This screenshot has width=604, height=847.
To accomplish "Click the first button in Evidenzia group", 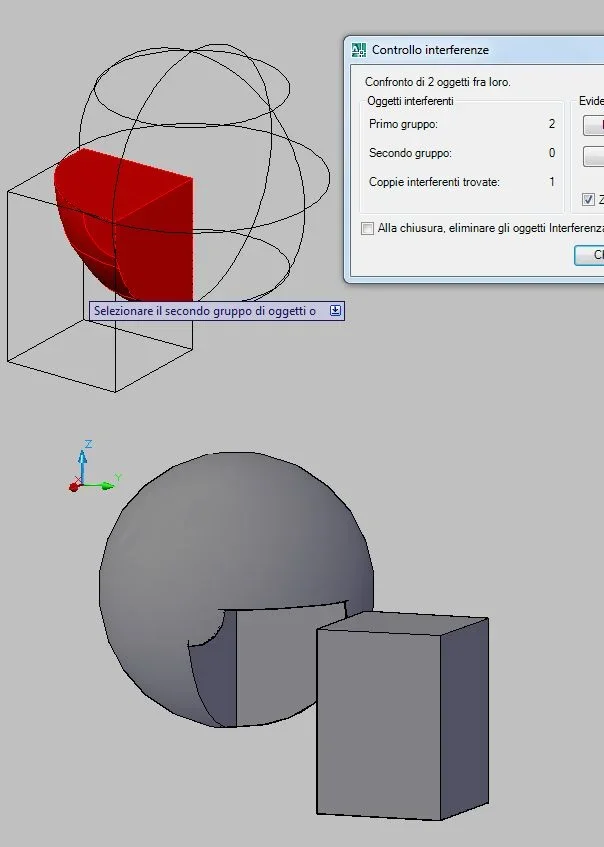I will 594,125.
